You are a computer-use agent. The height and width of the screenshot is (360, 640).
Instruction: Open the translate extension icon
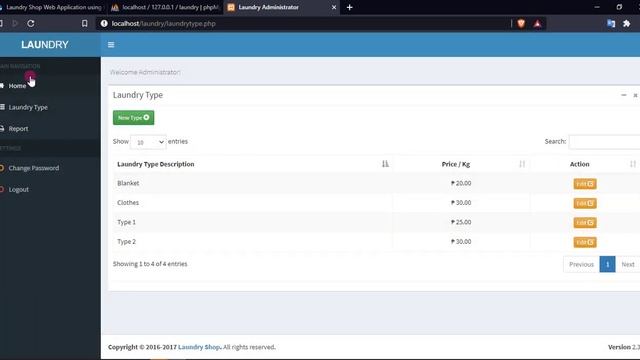pos(611,24)
